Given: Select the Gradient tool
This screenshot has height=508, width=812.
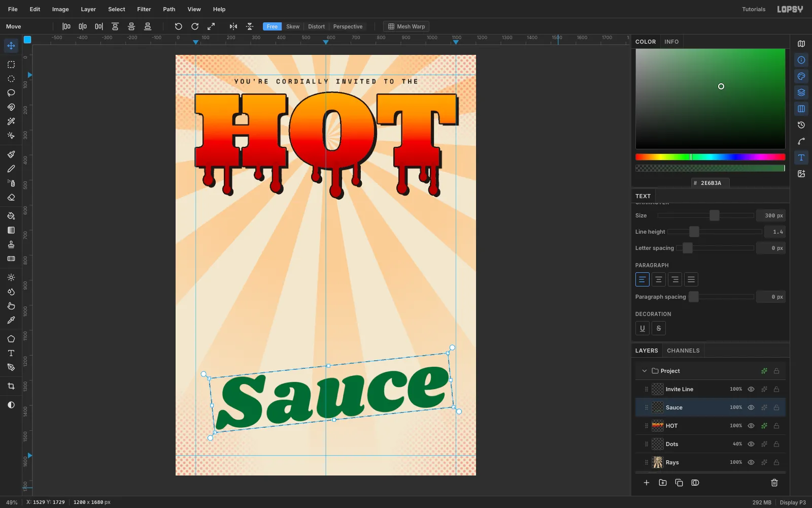Looking at the screenshot, I should coord(11,230).
